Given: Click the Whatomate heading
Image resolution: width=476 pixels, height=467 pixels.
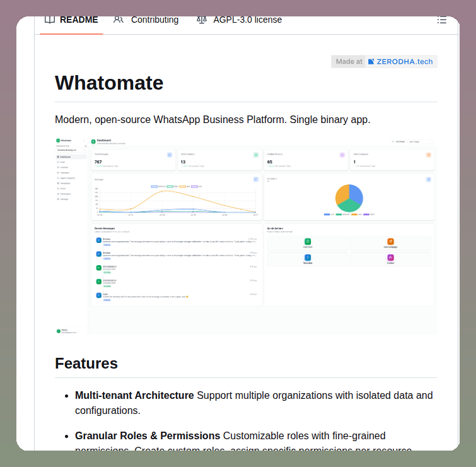Looking at the screenshot, I should pyautogui.click(x=109, y=83).
